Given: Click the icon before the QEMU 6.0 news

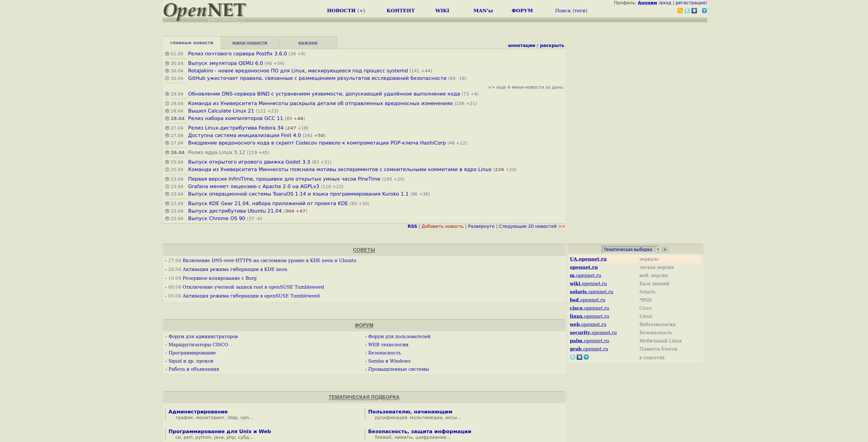Looking at the screenshot, I should click(x=167, y=63).
